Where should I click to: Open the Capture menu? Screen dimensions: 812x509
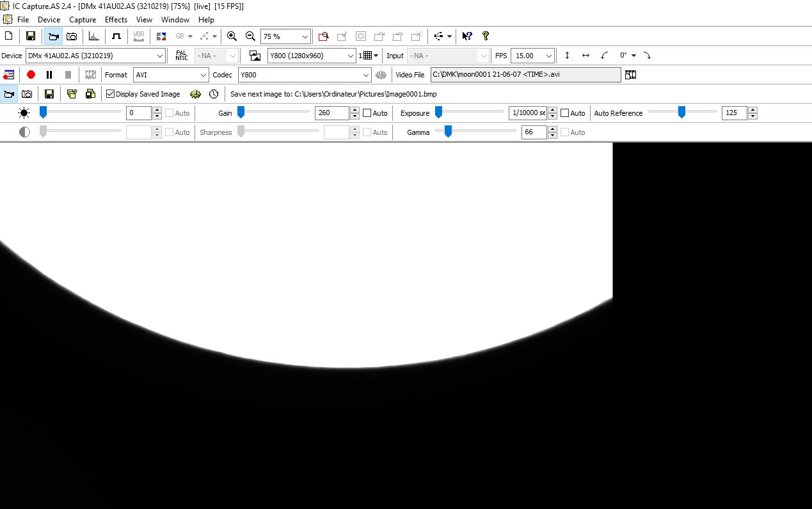(x=83, y=20)
